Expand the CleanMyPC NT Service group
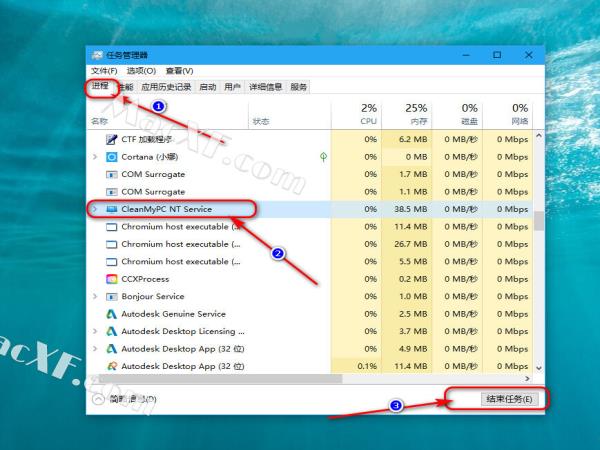Image resolution: width=600 pixels, height=450 pixels. pyautogui.click(x=95, y=209)
